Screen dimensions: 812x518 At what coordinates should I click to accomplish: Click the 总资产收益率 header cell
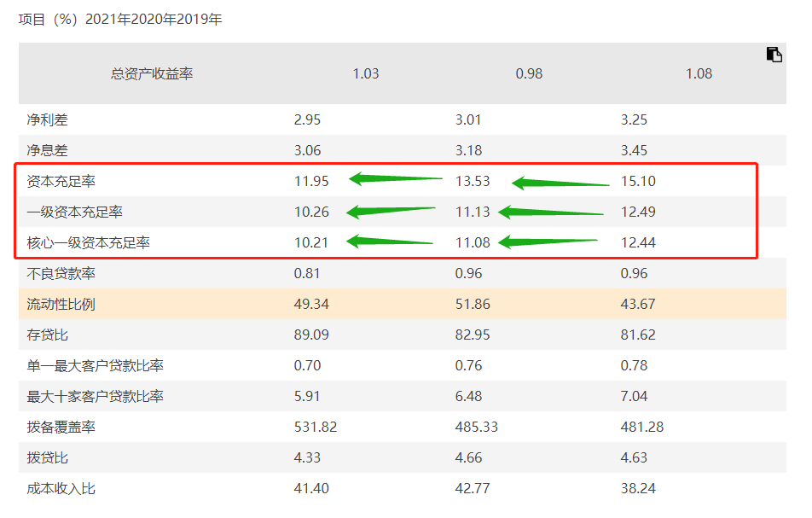click(x=152, y=74)
